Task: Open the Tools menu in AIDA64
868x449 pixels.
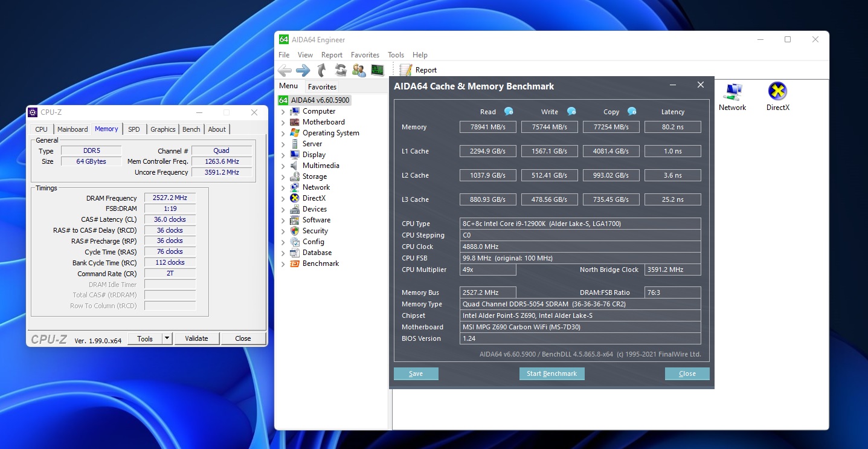Action: [x=396, y=55]
